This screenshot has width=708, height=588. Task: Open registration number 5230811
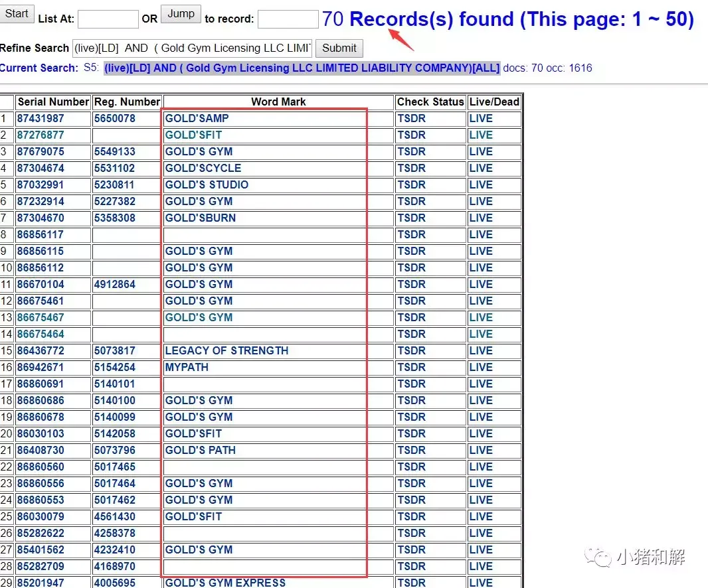(x=115, y=185)
